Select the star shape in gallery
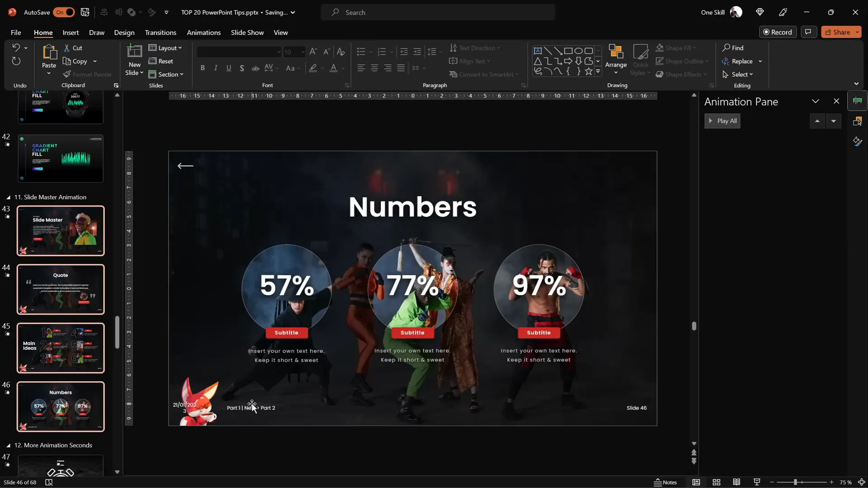The image size is (868, 488). 589,71
